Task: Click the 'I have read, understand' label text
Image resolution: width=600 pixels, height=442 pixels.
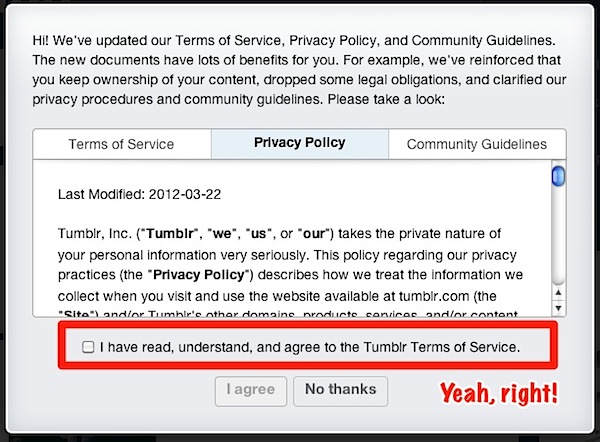Action: (x=310, y=347)
